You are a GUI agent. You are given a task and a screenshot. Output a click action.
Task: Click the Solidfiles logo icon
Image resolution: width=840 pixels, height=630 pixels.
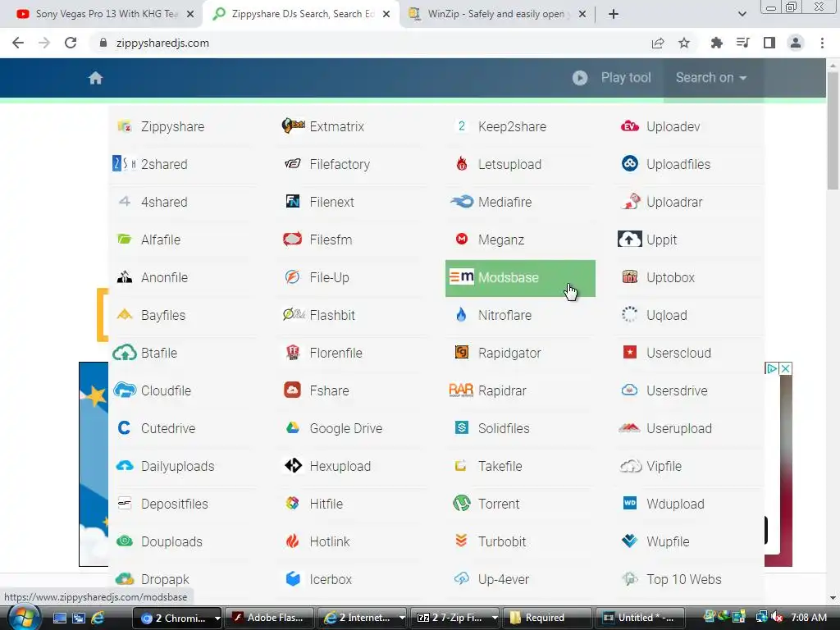461,427
